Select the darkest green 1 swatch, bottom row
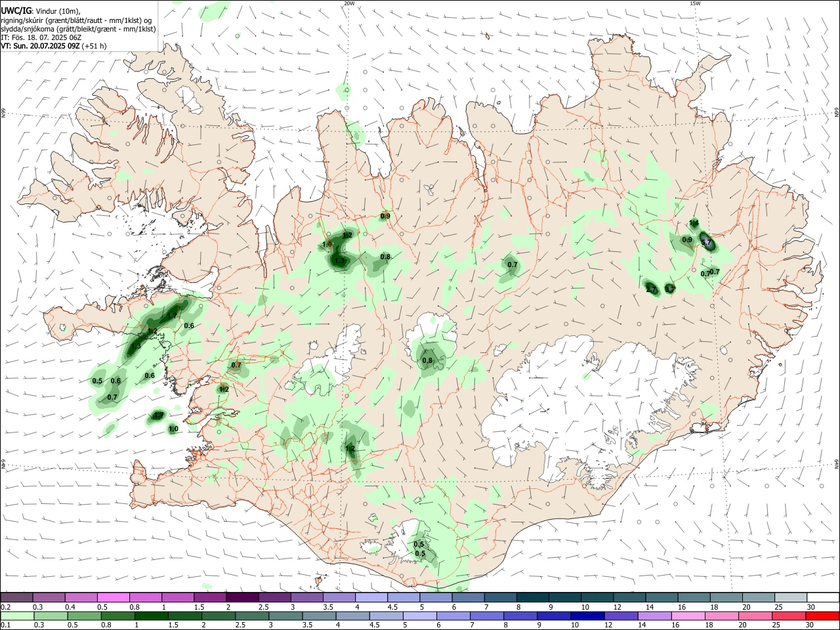Screen dimensions: 840x630 coord(151,616)
